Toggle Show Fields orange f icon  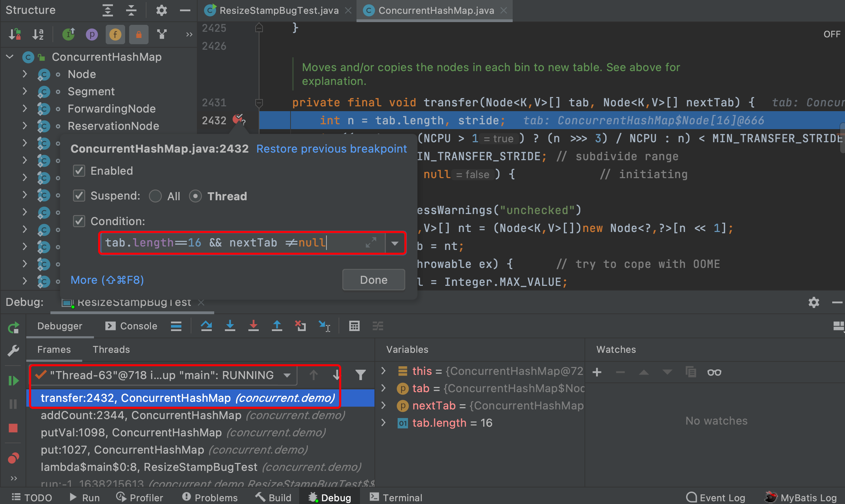coord(115,34)
